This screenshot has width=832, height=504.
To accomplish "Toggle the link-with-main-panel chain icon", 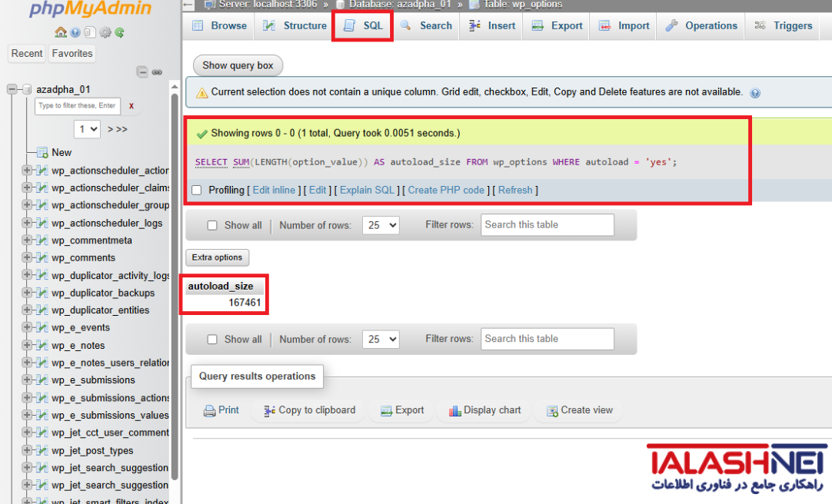I will 157,72.
